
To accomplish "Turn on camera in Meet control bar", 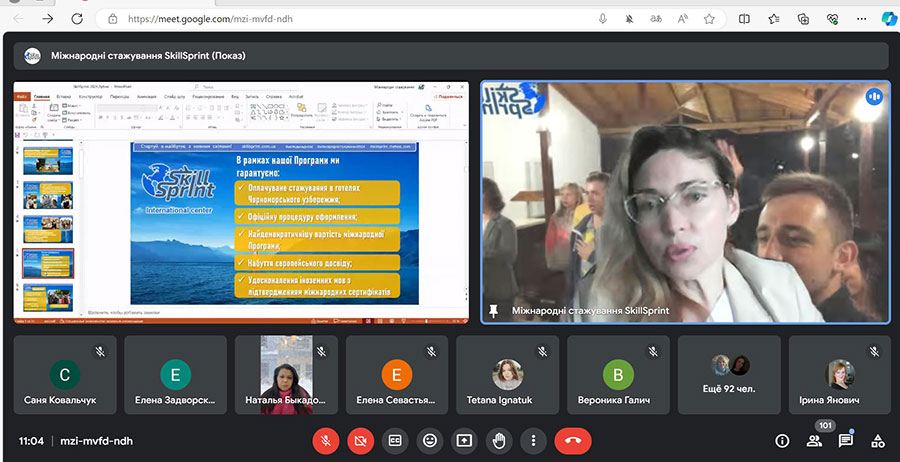I will click(360, 441).
